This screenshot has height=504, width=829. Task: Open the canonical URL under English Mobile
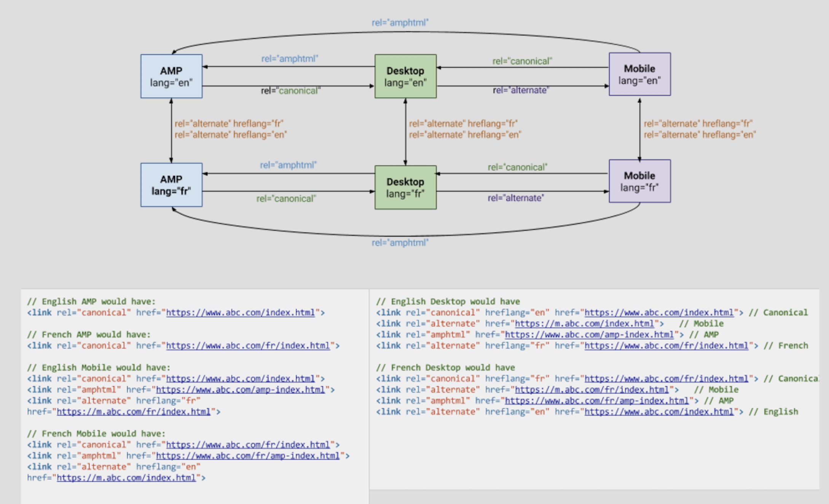pyautogui.click(x=241, y=379)
